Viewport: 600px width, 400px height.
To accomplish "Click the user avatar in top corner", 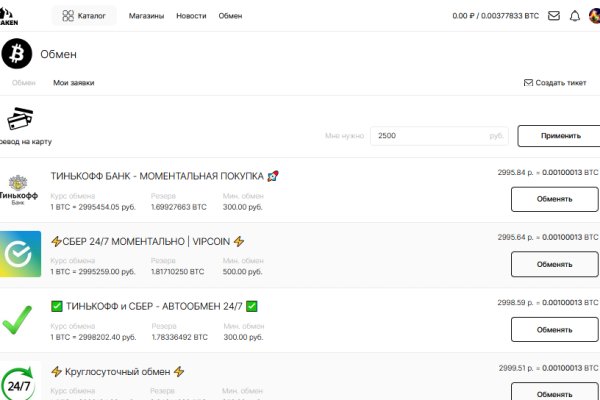I will (594, 16).
